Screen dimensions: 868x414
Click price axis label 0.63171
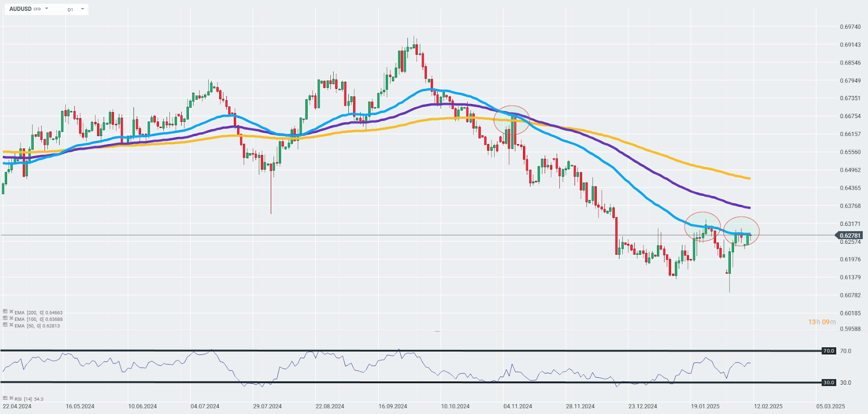[850, 224]
